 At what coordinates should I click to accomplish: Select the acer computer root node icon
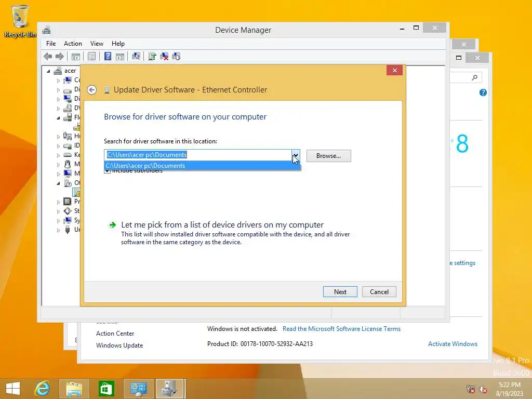click(x=58, y=71)
